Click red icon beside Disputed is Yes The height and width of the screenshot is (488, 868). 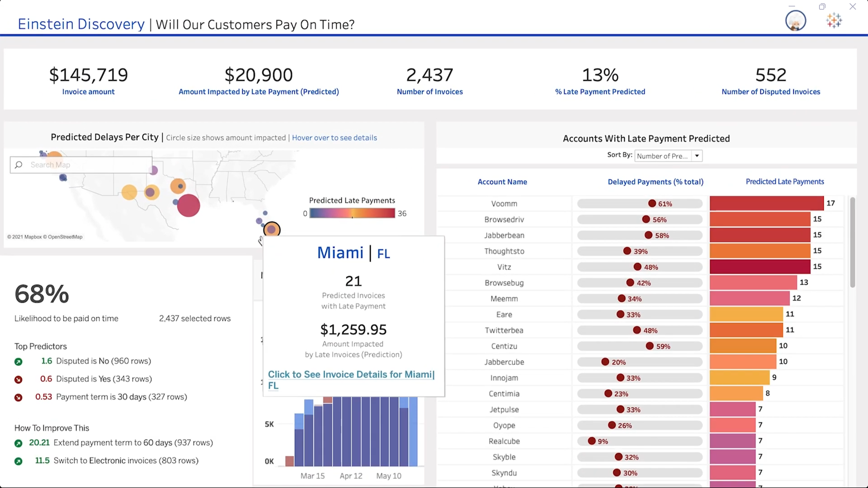(18, 380)
